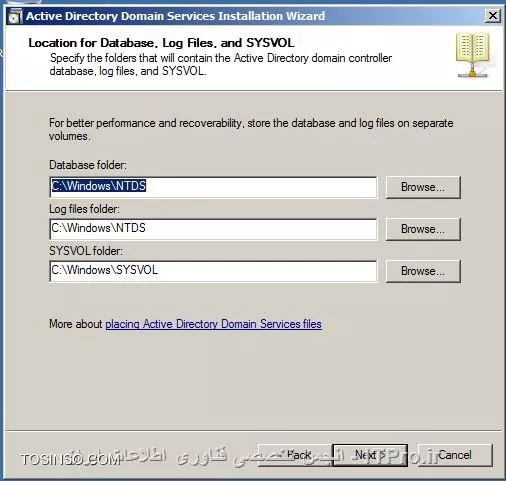The image size is (506, 481).
Task: Open placing Active Directory Domain Services files link
Action: click(213, 324)
